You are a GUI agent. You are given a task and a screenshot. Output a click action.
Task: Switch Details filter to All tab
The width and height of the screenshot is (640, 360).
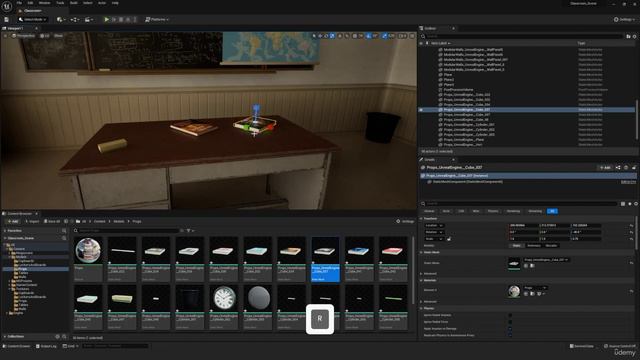tap(552, 211)
